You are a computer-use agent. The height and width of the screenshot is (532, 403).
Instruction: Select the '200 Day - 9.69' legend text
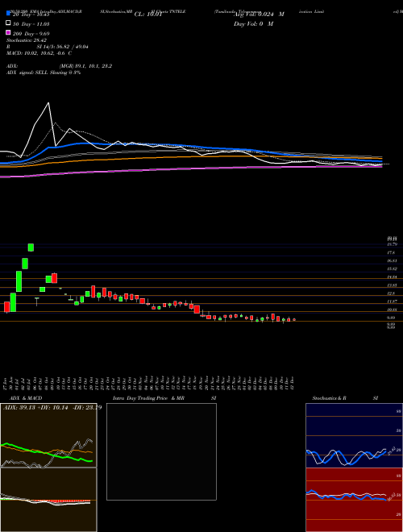pos(31,34)
